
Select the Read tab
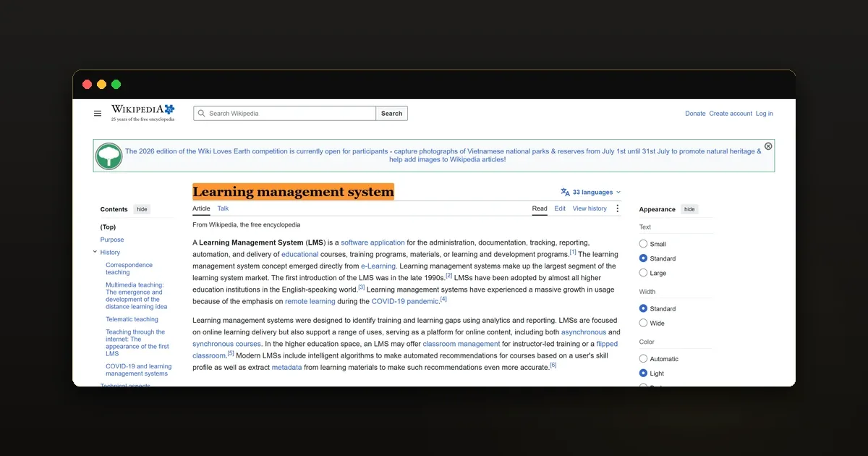[x=540, y=208]
